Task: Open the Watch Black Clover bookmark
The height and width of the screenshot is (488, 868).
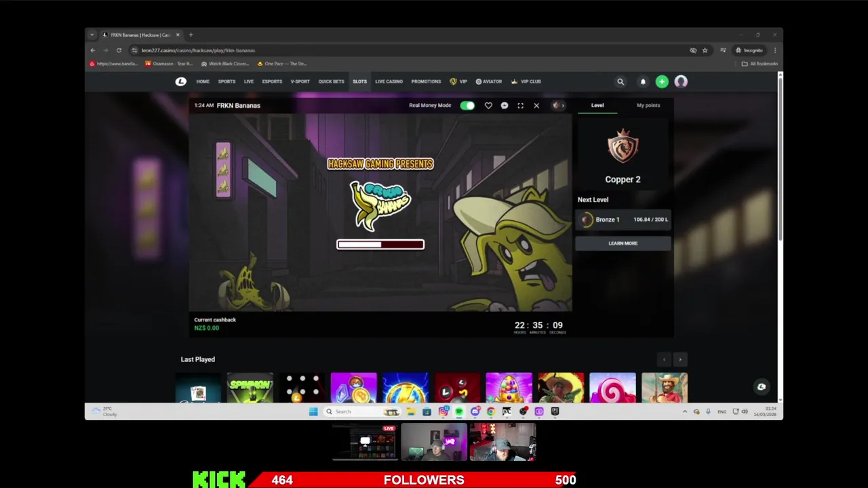Action: tap(225, 64)
